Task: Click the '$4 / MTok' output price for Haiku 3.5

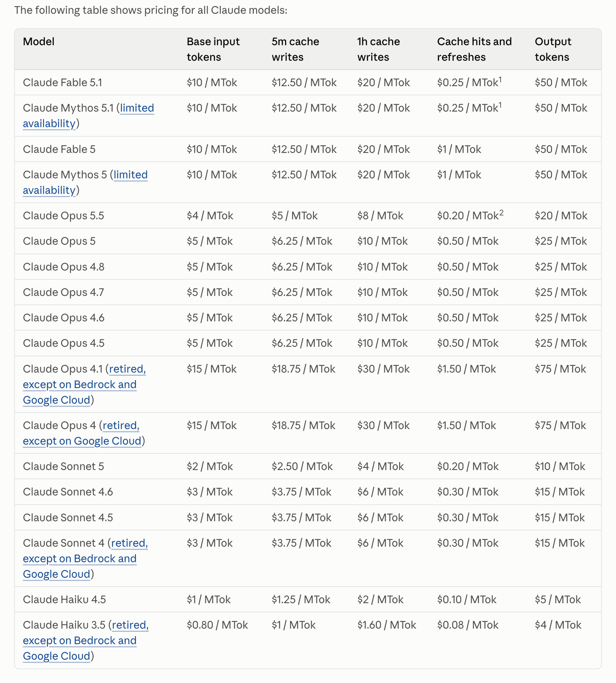Action: tap(558, 625)
